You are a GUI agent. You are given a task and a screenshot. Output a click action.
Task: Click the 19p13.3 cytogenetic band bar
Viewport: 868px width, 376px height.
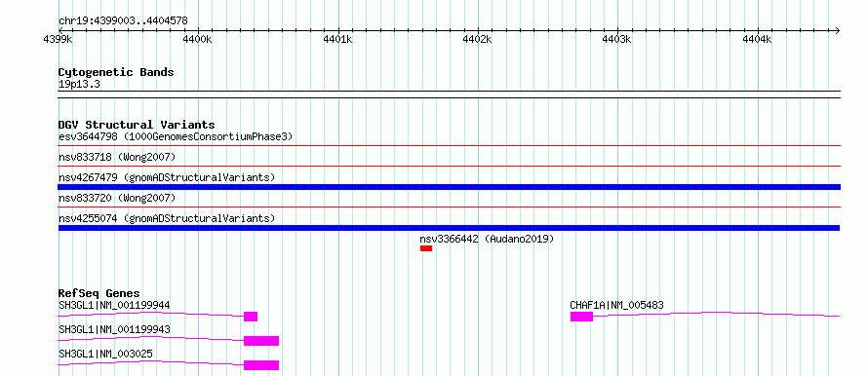click(450, 94)
